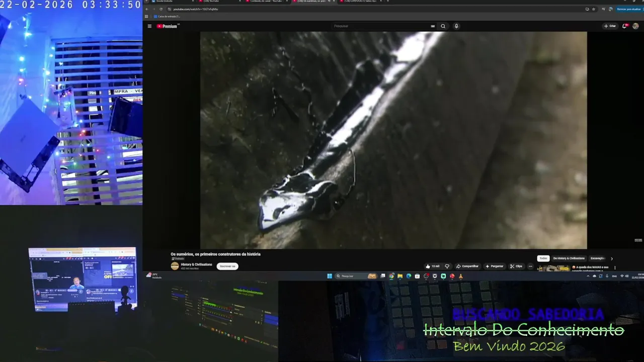The height and width of the screenshot is (362, 644).
Task: Open Chrome from the taskbar
Action: 391,276
